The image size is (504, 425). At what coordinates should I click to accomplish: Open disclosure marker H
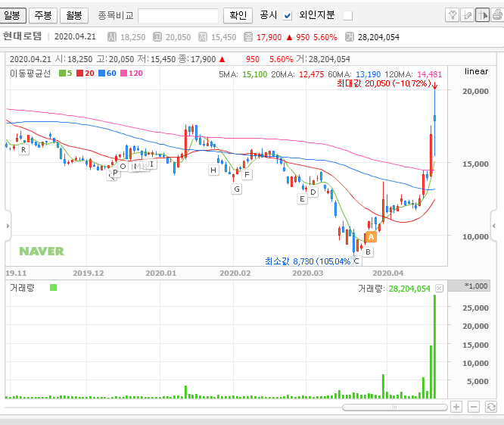(213, 170)
